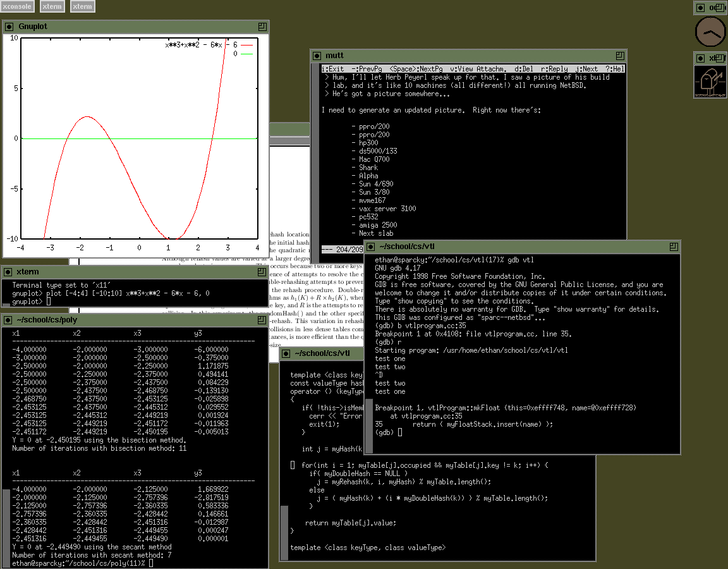
Task: Click the iconify button of the gdb ~/school/cs/vtl window
Action: tap(370, 247)
